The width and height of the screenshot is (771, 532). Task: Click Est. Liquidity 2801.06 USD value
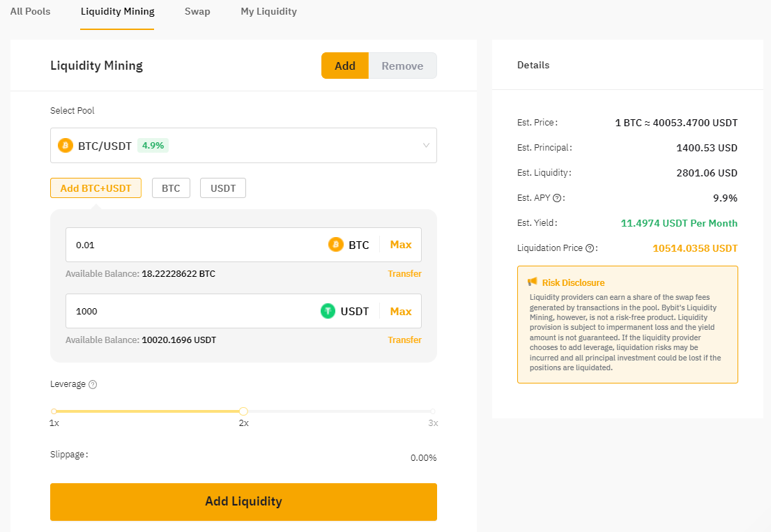(707, 173)
